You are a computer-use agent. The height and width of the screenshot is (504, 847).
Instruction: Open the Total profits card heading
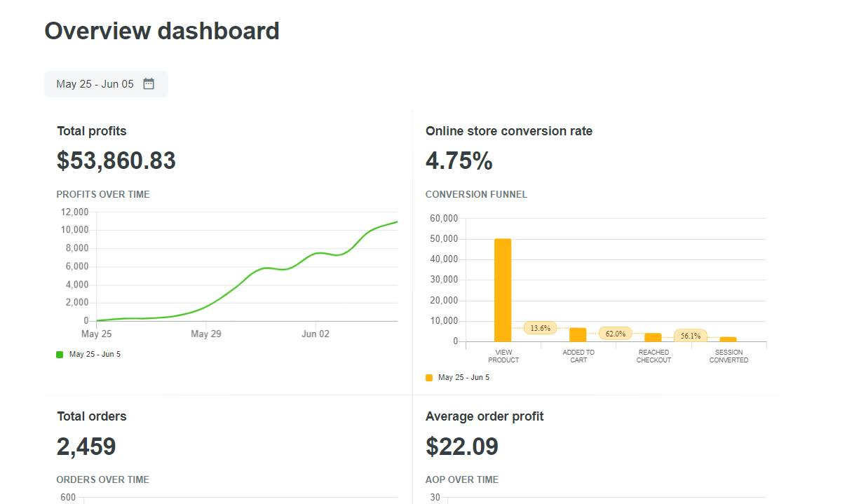point(92,131)
